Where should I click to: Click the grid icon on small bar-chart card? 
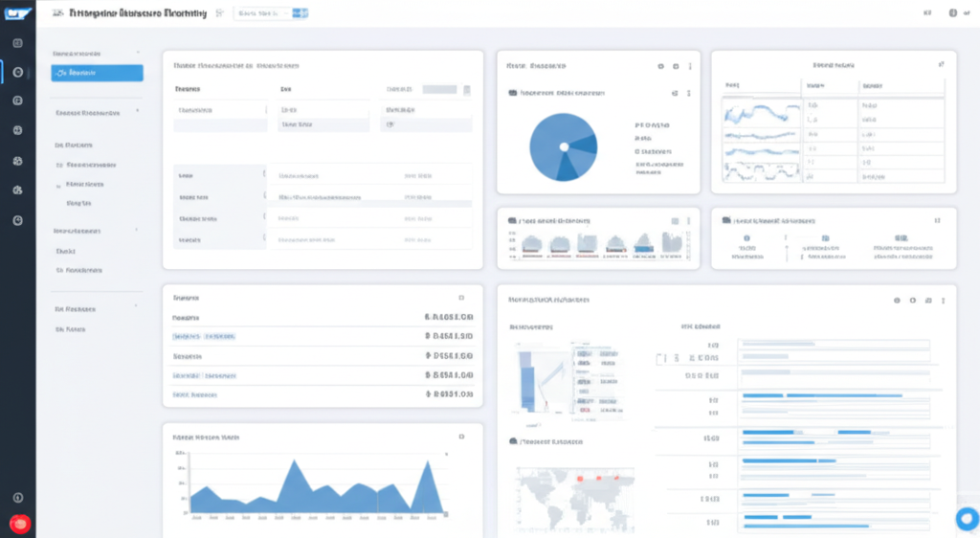click(675, 221)
